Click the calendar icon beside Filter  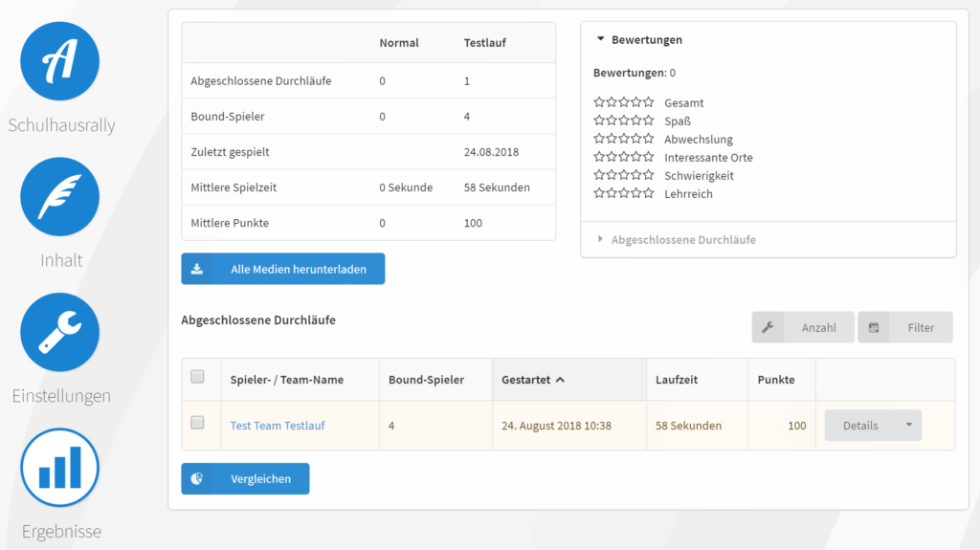(x=874, y=327)
